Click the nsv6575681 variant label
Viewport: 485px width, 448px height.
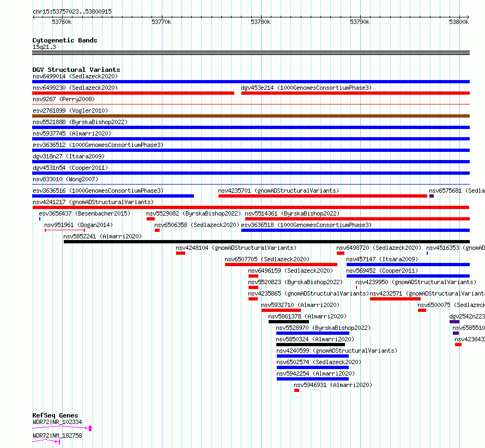[457, 191]
